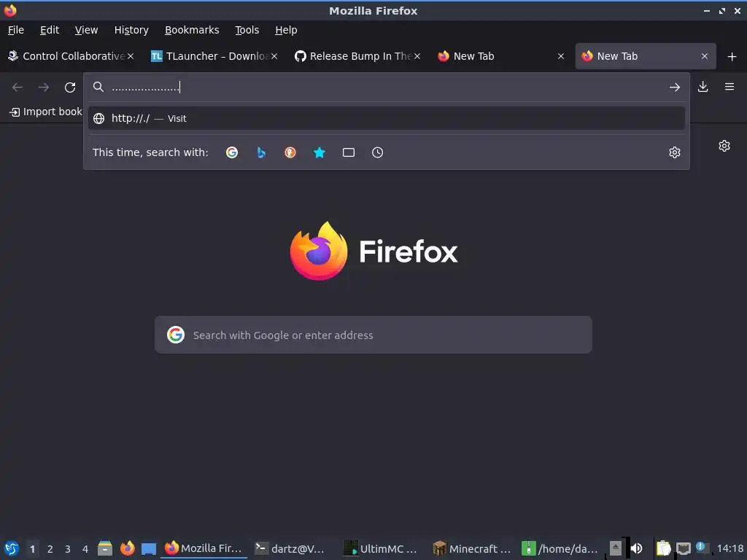Open the removable media eject tray icon

pos(616,548)
